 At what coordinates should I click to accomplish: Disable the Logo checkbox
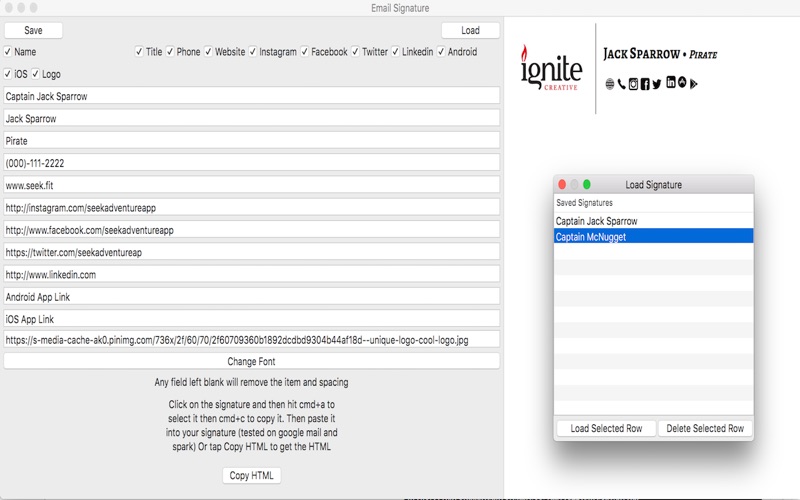tap(36, 74)
